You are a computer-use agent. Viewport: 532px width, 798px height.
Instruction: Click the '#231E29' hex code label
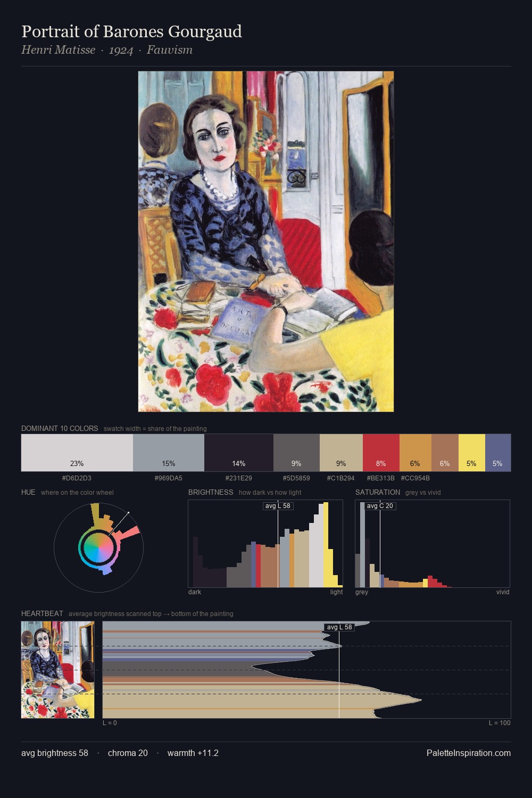point(239,478)
